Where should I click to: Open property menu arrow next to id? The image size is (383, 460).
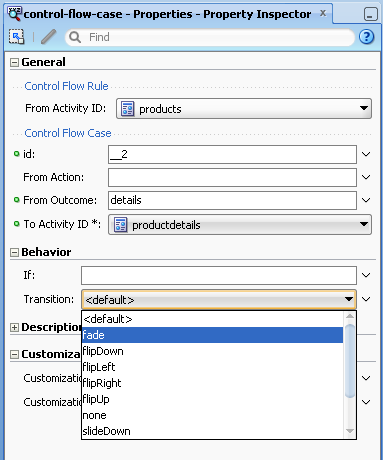pyautogui.click(x=366, y=154)
